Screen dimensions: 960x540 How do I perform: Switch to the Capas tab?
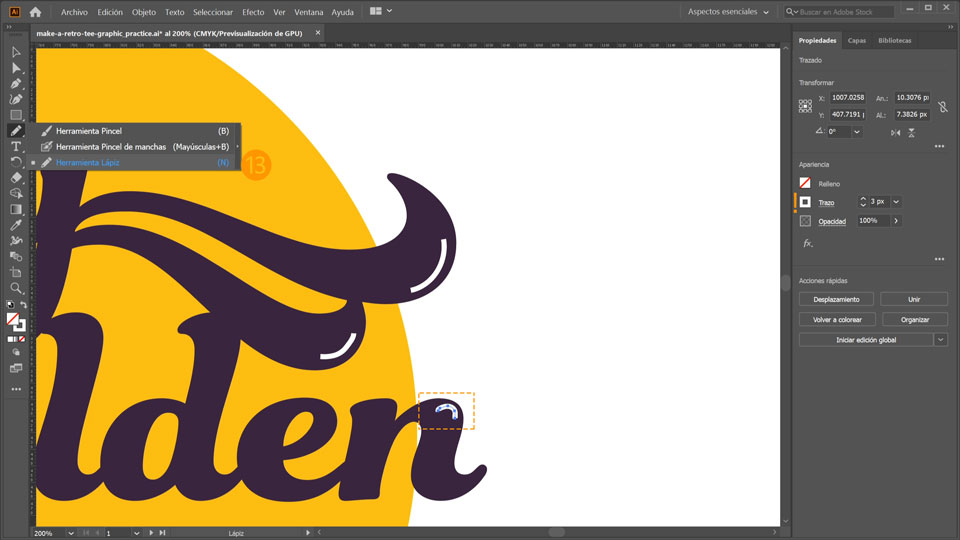[x=857, y=40]
